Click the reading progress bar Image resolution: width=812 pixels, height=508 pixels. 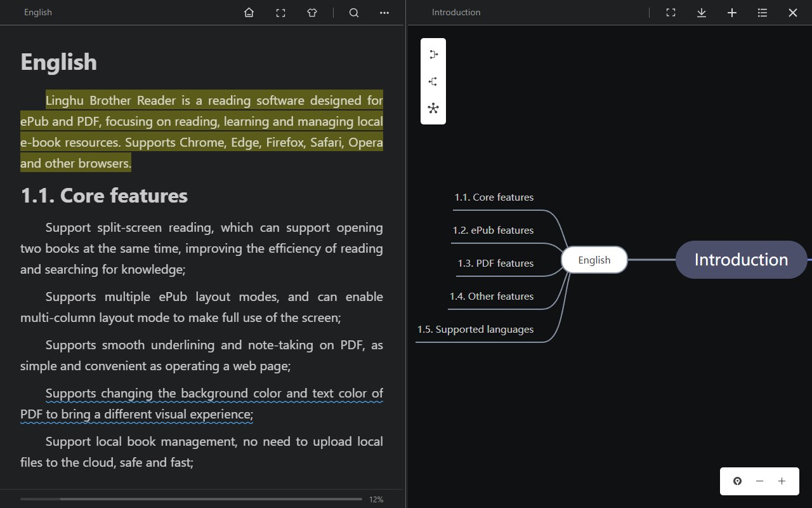tap(191, 499)
